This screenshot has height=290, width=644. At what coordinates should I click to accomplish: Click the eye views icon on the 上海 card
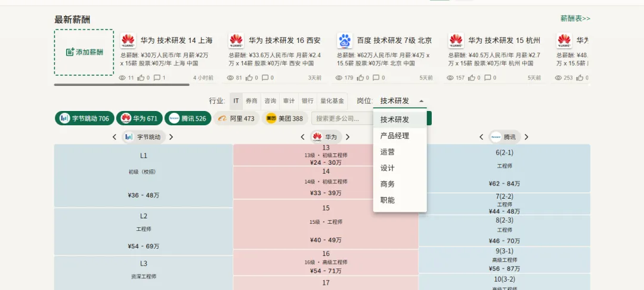tap(122, 78)
